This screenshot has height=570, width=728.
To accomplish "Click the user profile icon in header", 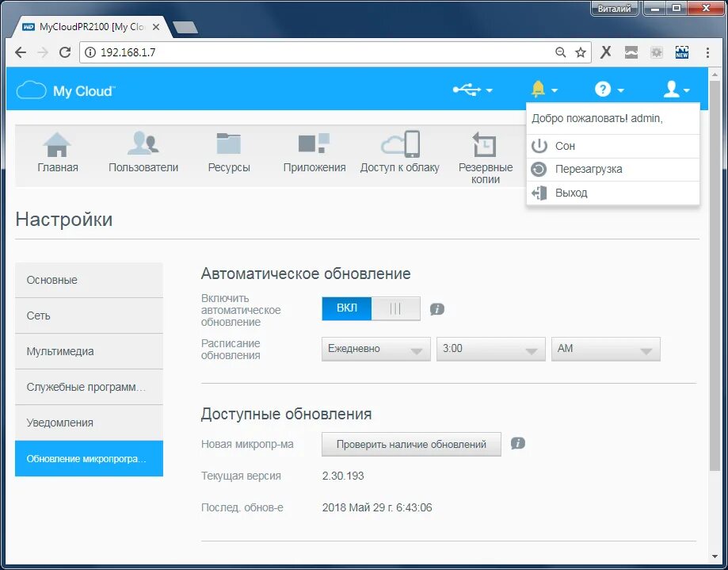I will tap(671, 89).
